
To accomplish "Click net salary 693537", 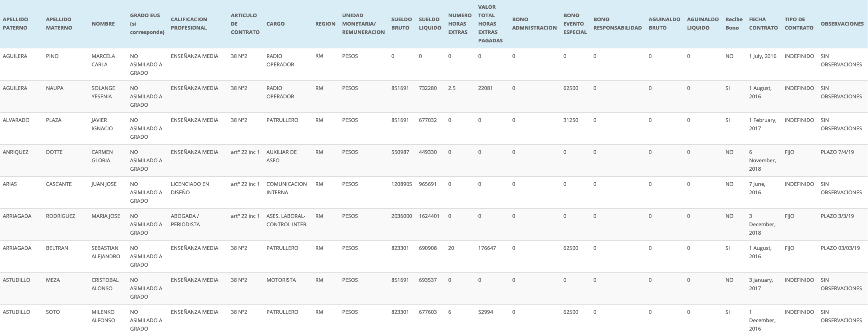I will (428, 280).
